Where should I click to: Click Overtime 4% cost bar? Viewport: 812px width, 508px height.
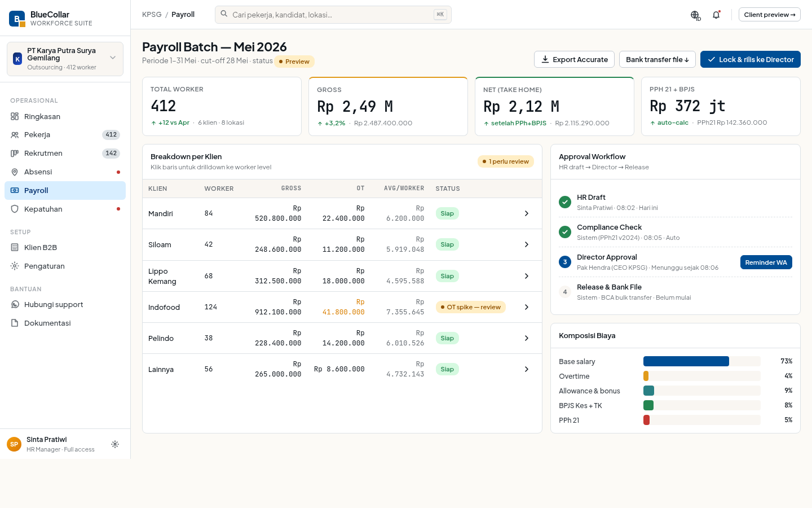click(646, 376)
